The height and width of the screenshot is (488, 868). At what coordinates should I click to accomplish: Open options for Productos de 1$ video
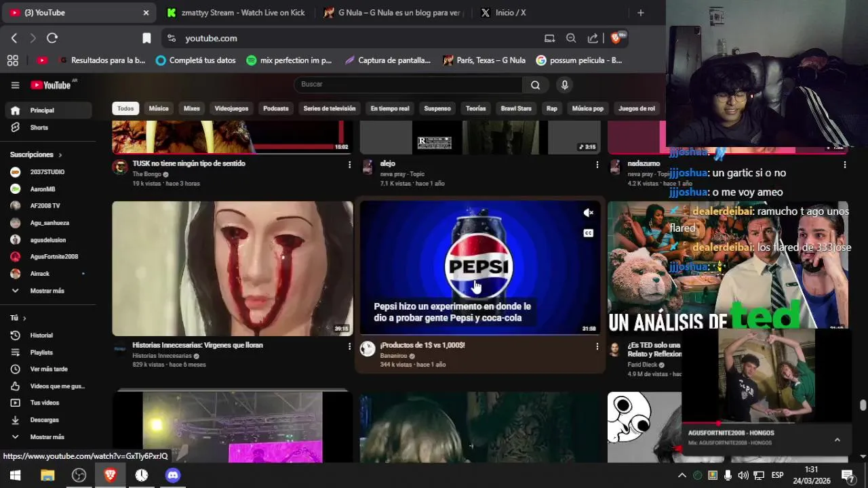click(x=597, y=346)
